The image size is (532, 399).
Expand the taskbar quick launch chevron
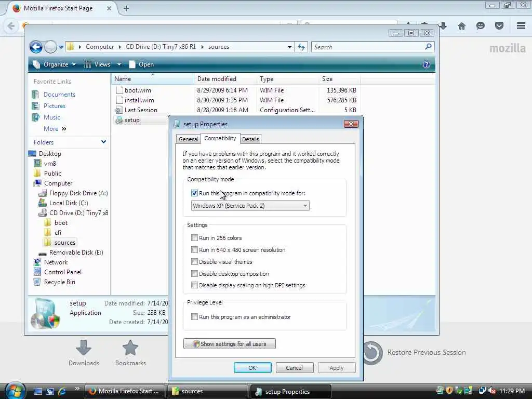[77, 389]
